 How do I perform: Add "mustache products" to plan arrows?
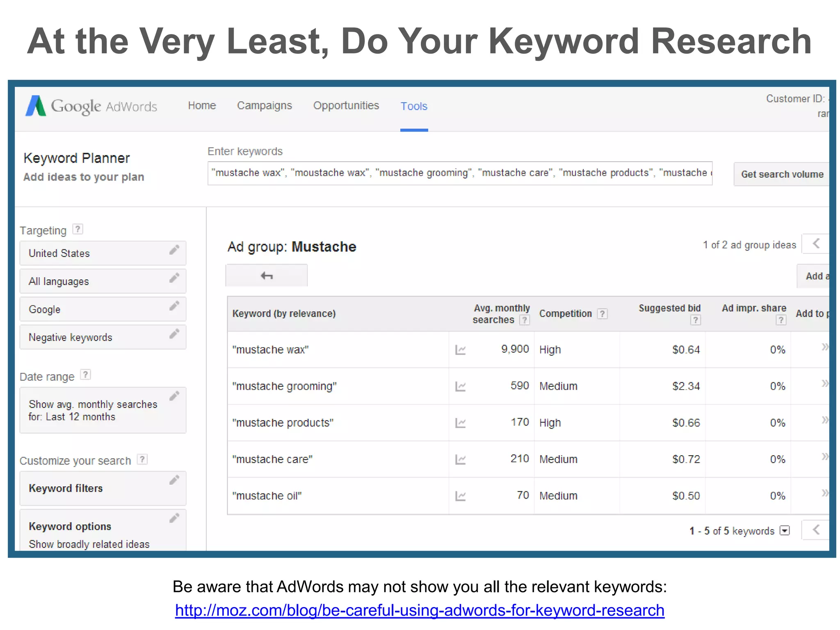point(825,420)
